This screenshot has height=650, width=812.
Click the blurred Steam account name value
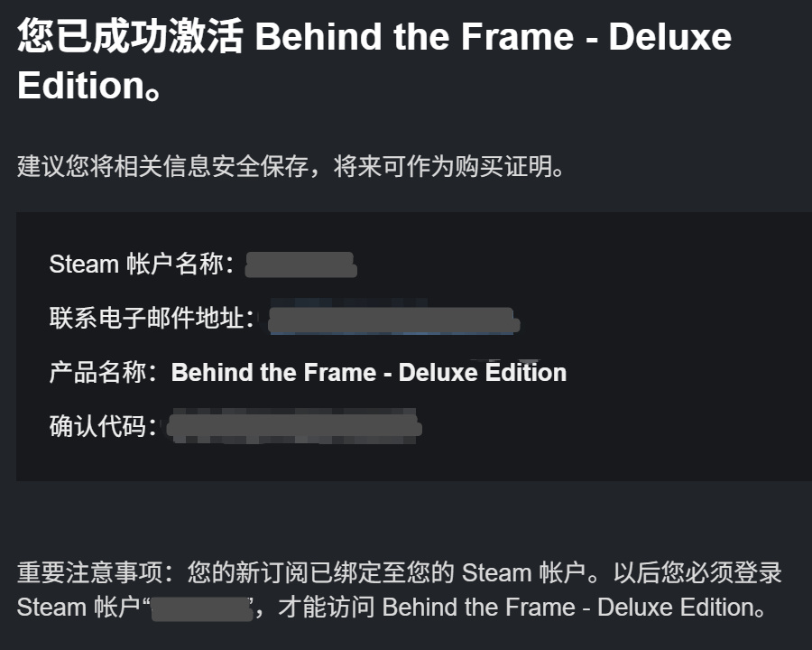click(300, 265)
